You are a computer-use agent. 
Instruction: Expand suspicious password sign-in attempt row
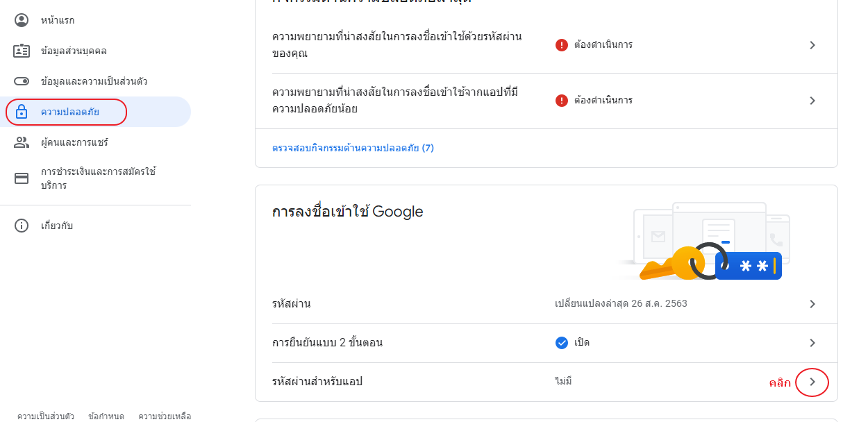tap(812, 45)
